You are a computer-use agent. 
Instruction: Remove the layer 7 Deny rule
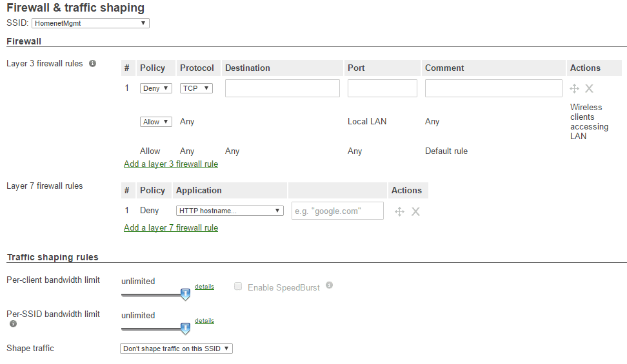[415, 211]
